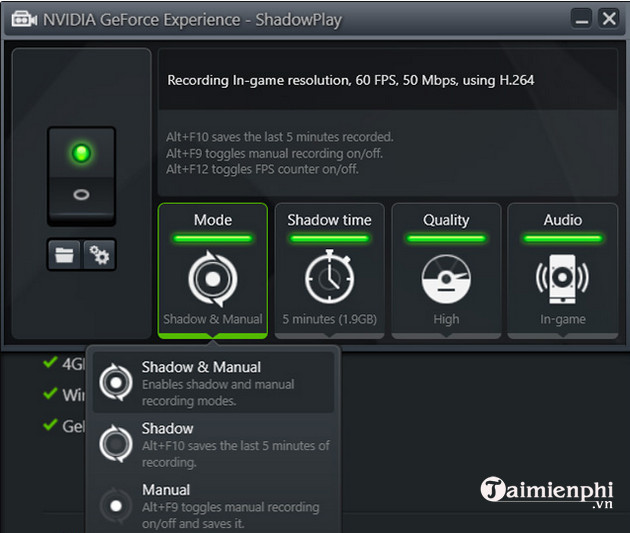The width and height of the screenshot is (630, 533).
Task: Click the Audio speaker icon
Action: click(561, 278)
